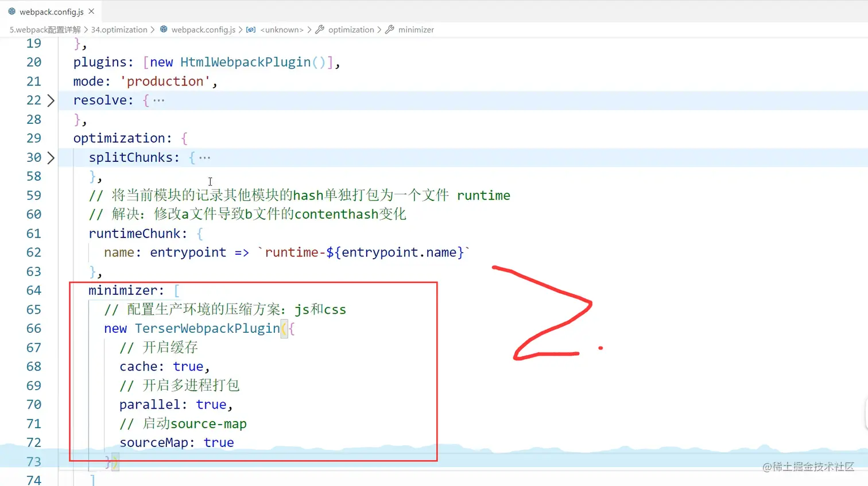This screenshot has width=868, height=486.
Task: Select the webpack.config.js editor tab
Action: (x=51, y=11)
